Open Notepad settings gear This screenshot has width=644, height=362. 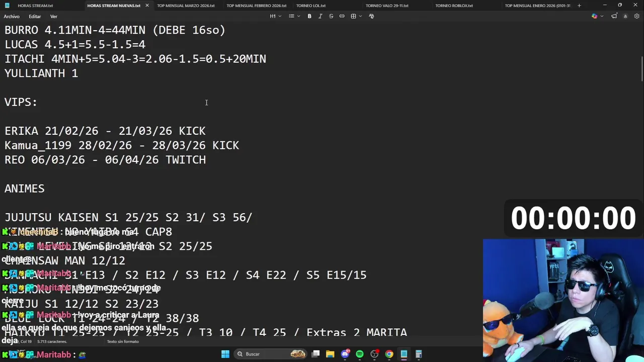[637, 16]
